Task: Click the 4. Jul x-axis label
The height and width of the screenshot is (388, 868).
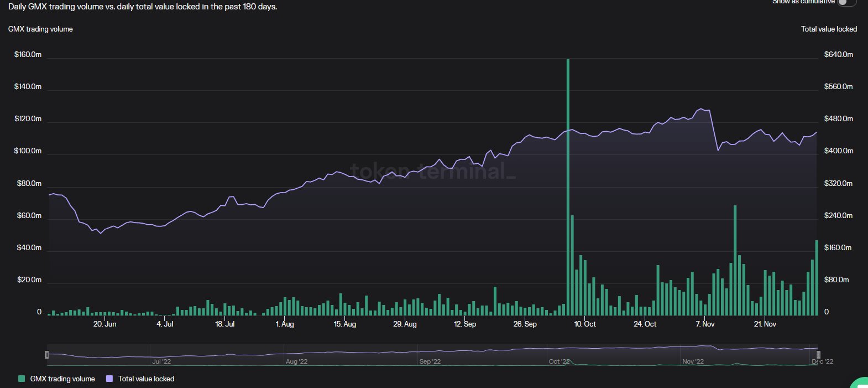Action: [x=165, y=324]
